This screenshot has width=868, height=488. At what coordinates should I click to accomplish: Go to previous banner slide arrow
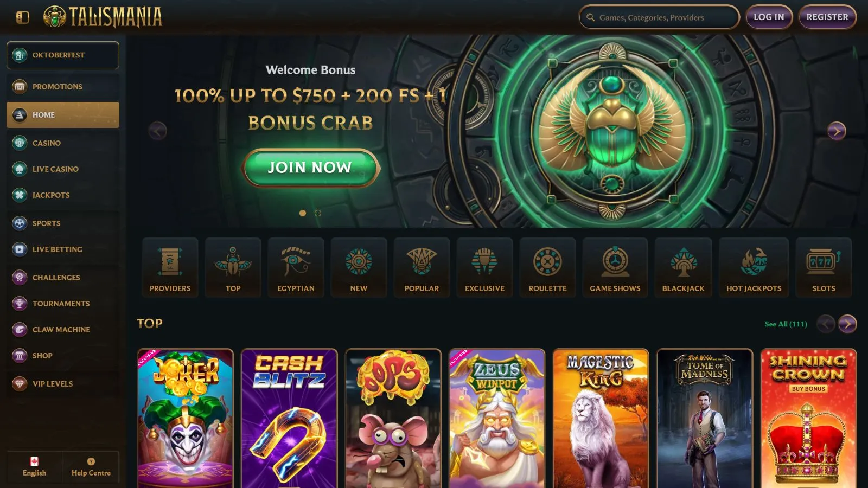coord(158,131)
